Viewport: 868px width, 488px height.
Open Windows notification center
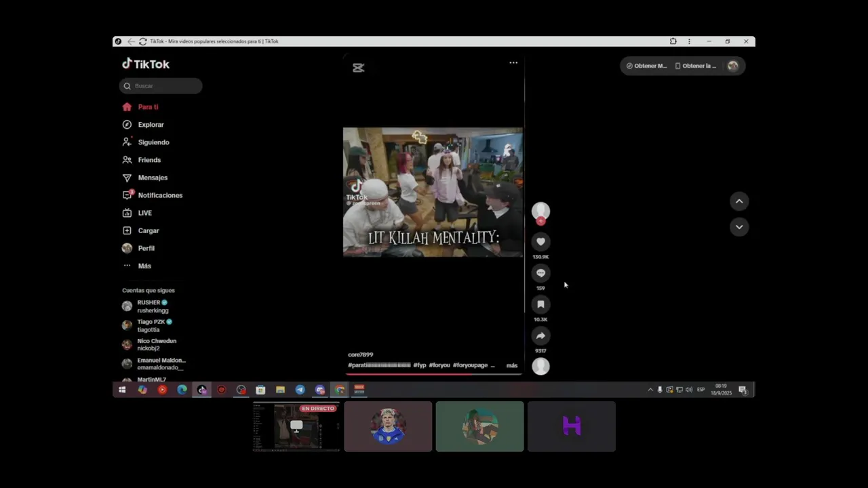[743, 390]
